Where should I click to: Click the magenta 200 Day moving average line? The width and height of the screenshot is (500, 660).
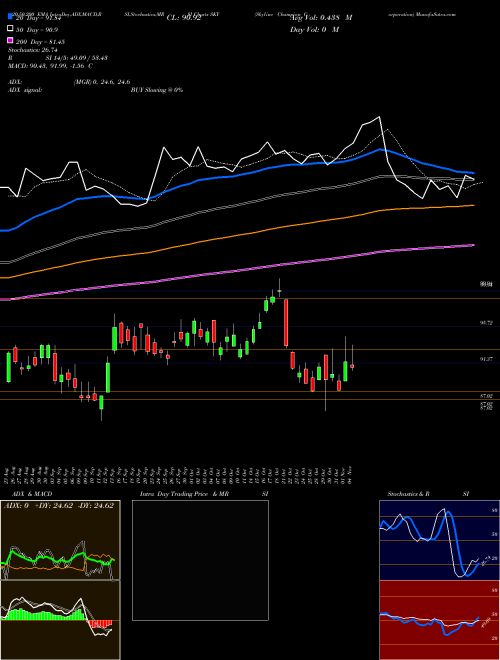point(236,272)
